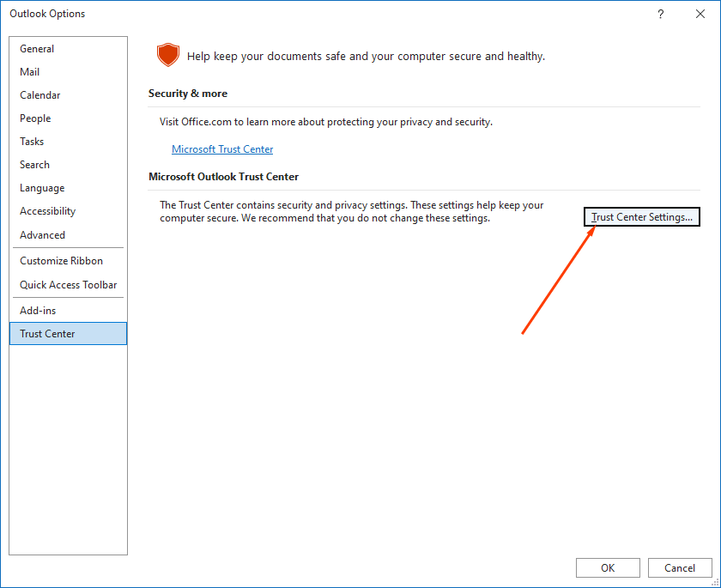Open the Mail settings section
Viewport: 721px width, 588px height.
click(29, 71)
